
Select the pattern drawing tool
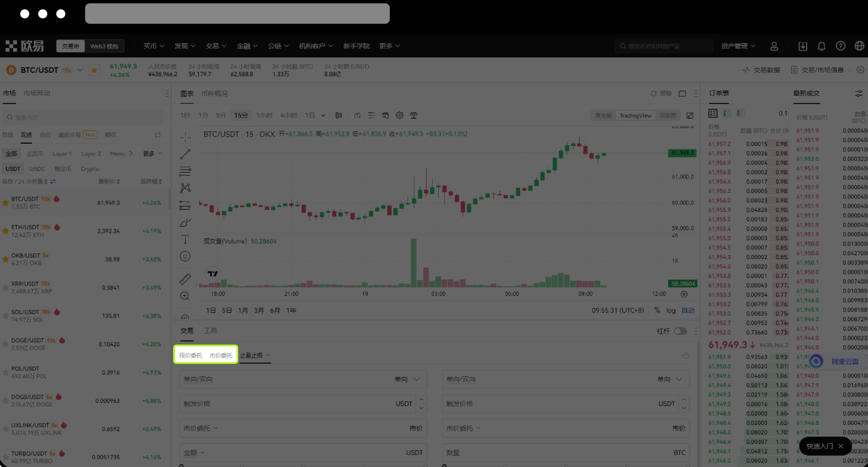coord(185,188)
